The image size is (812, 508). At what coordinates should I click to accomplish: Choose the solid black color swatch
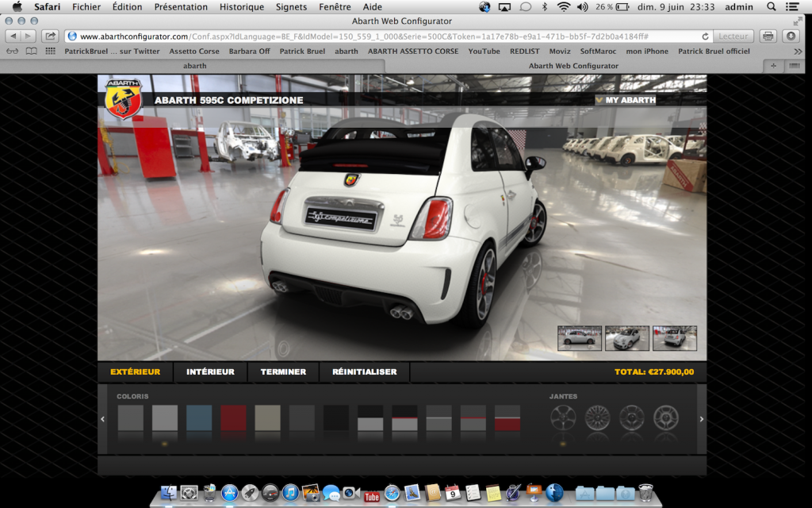[336, 418]
